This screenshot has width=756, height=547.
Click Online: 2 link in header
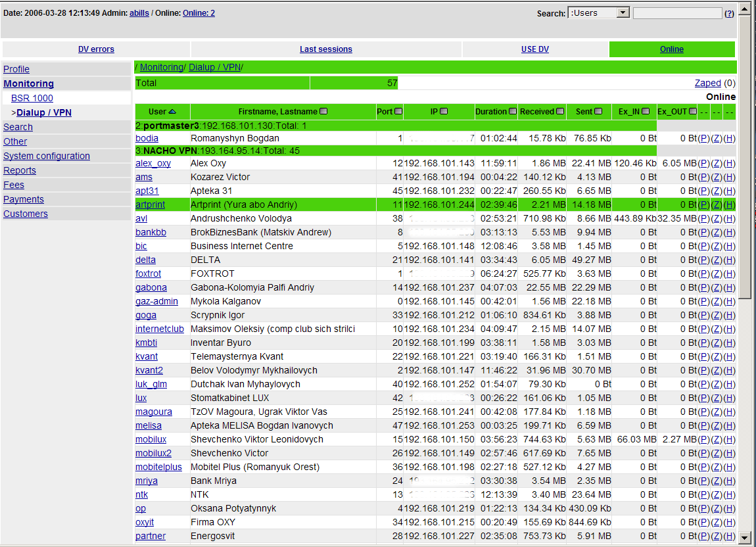coord(199,13)
